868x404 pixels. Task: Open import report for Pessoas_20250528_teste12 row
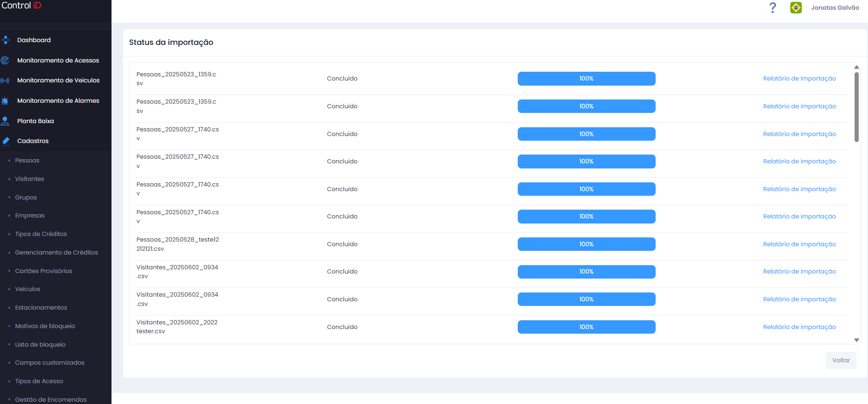click(x=799, y=244)
